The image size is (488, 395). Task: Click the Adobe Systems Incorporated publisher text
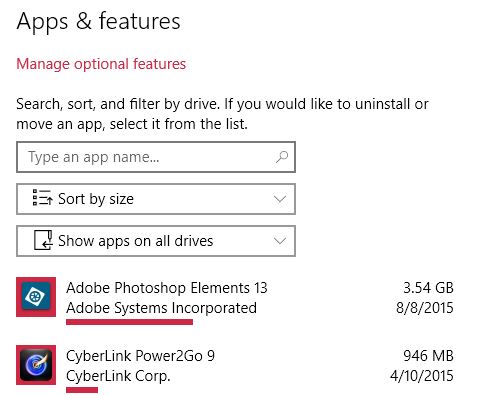click(x=161, y=308)
